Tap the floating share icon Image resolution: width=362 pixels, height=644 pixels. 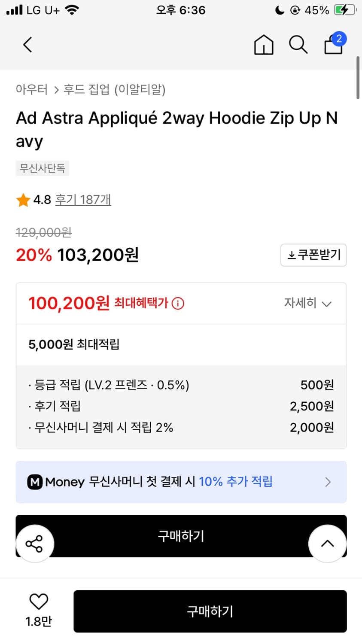point(35,544)
